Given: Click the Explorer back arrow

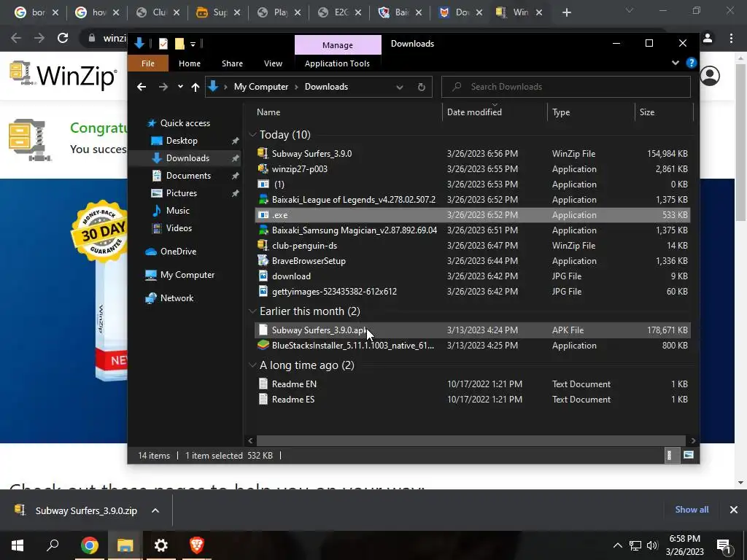Looking at the screenshot, I should click(142, 87).
